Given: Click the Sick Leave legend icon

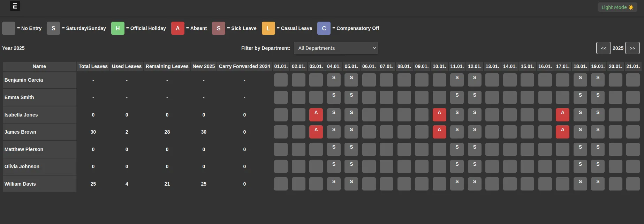Looking at the screenshot, I should point(218,28).
